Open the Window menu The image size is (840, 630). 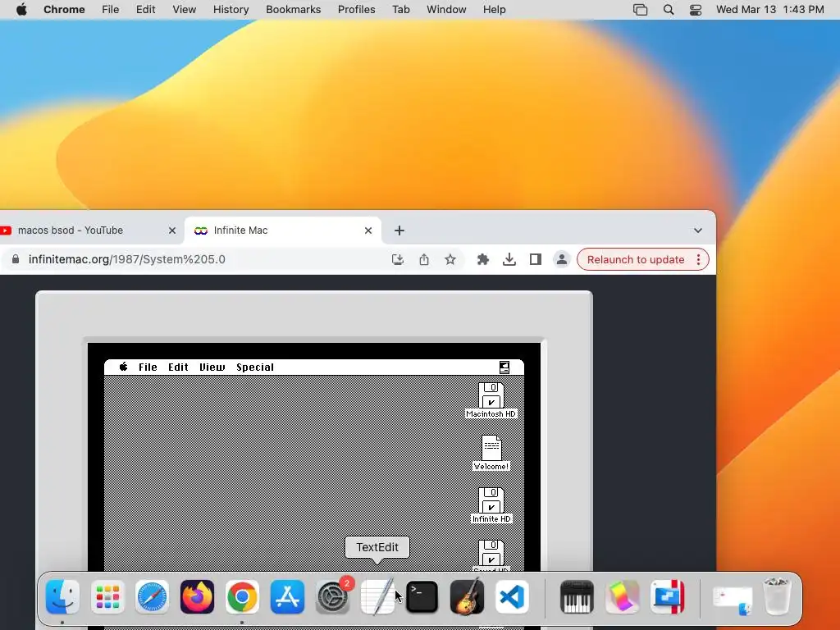point(446,10)
